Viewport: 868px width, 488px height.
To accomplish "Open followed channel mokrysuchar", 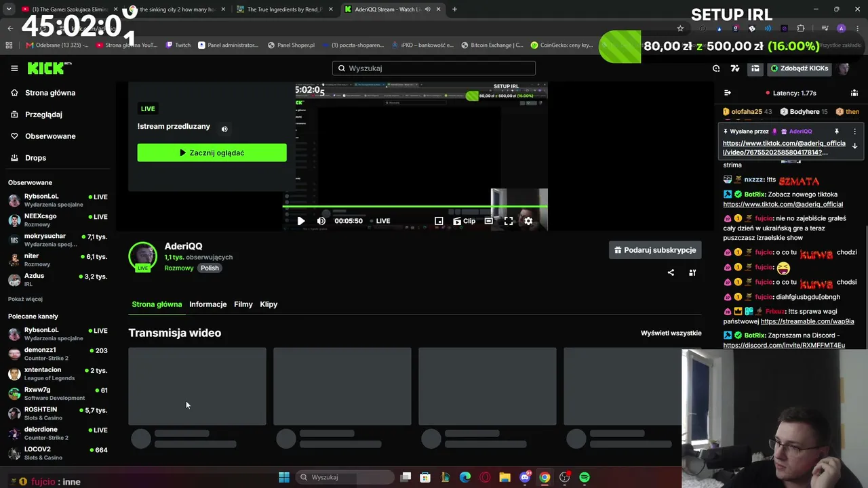I will 58,240.
